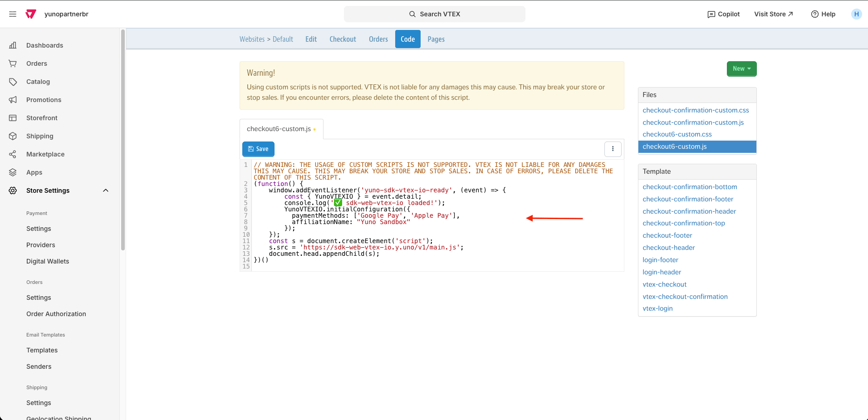Switch to the Pages tab
The height and width of the screenshot is (420, 868).
pyautogui.click(x=436, y=39)
